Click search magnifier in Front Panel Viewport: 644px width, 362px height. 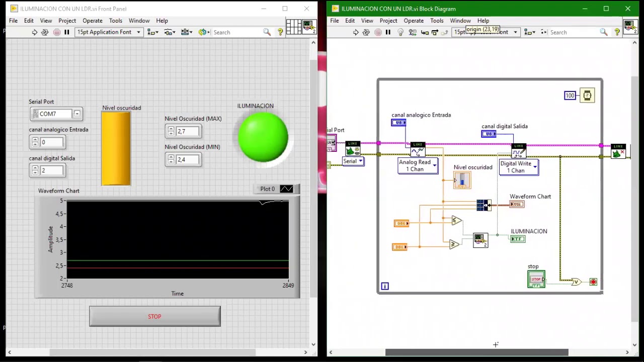[x=267, y=32]
